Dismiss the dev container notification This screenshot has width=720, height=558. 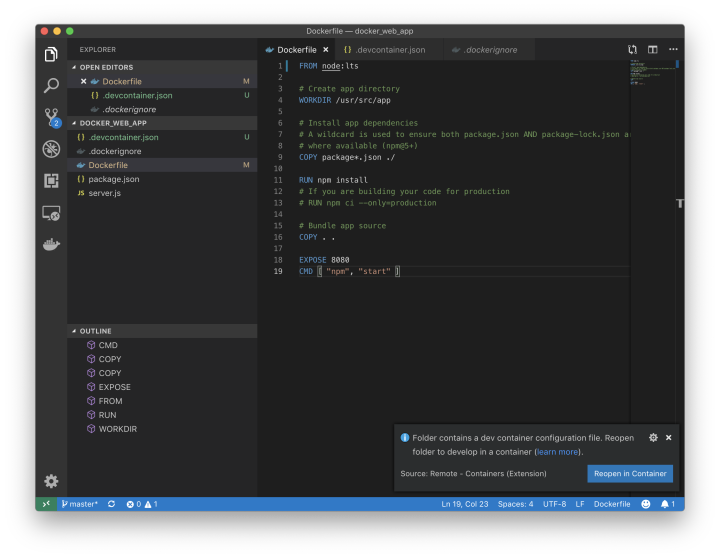668,437
